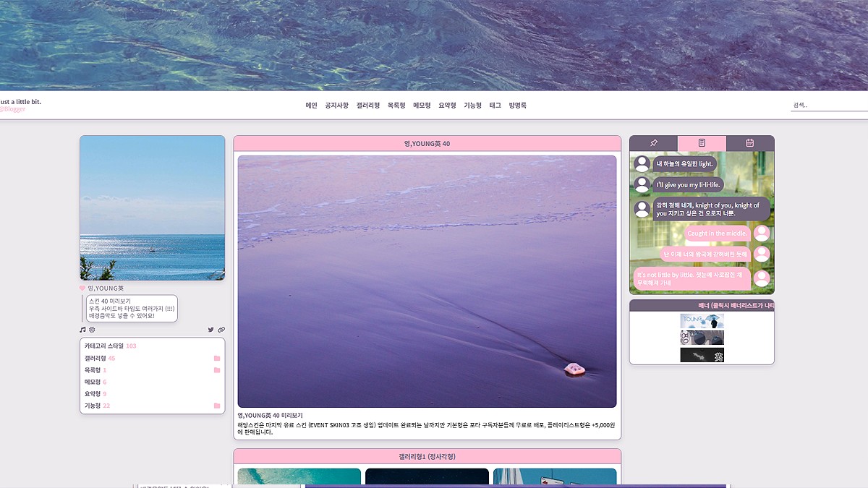This screenshot has height=488, width=868.
Task: Expand the 기능형 category folder icon
Action: (x=217, y=406)
